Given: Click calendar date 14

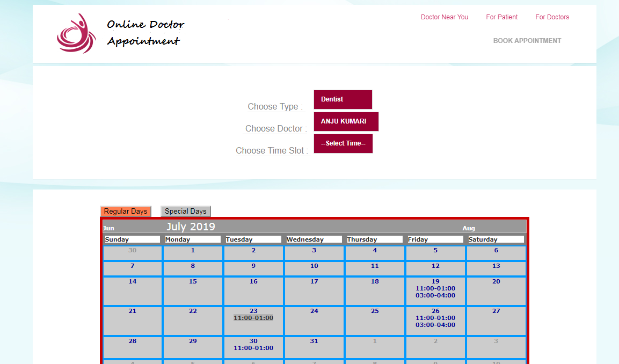Looking at the screenshot, I should (132, 281).
